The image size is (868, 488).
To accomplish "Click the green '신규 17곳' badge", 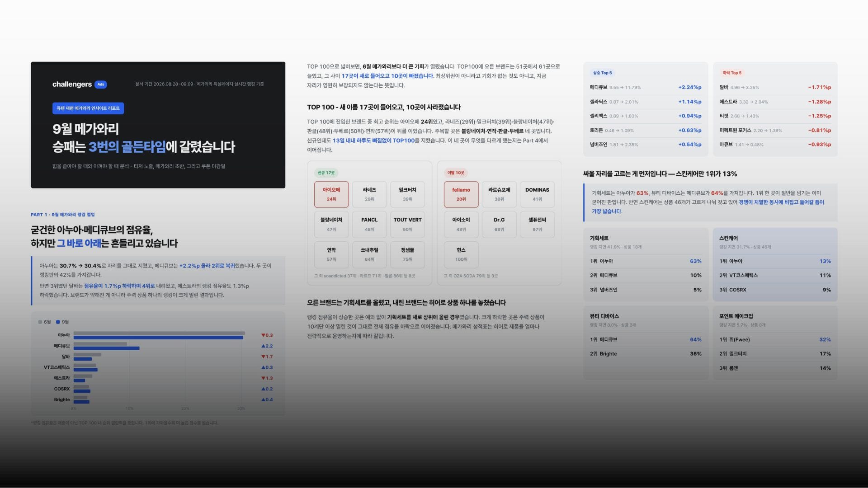I will click(326, 173).
